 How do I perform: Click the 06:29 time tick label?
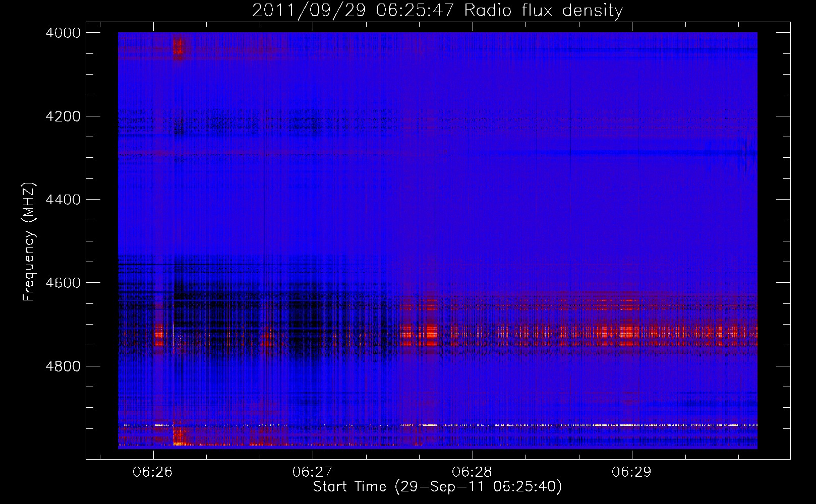click(632, 472)
